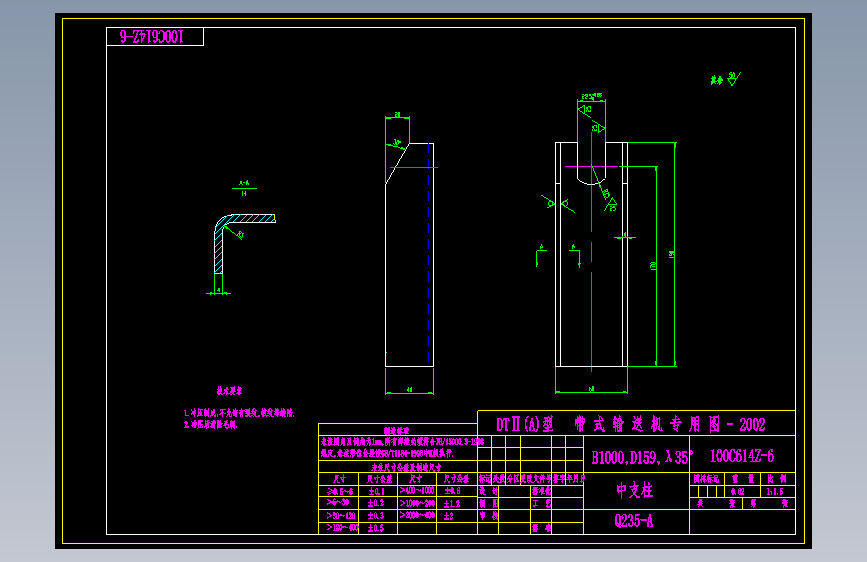Click the blue dashed hidden line in side view
The image size is (867, 562).
[x=429, y=254]
